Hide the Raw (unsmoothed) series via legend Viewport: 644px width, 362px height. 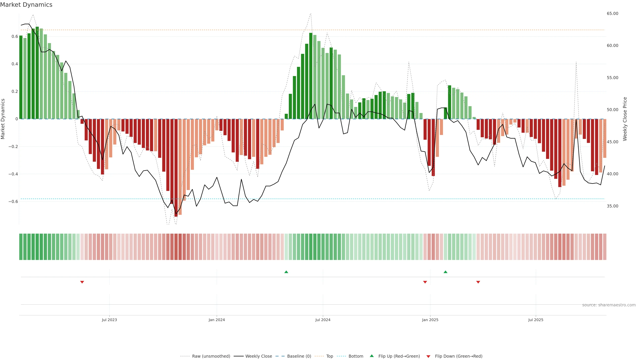pyautogui.click(x=211, y=356)
